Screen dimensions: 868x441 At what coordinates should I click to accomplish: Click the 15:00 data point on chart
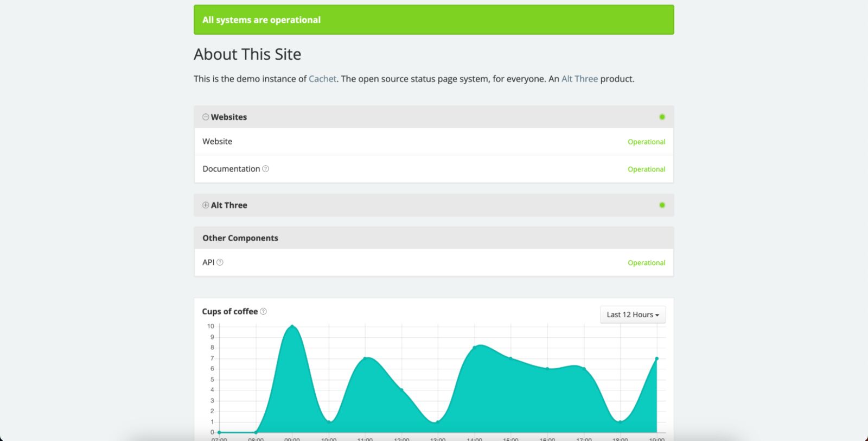(511, 358)
